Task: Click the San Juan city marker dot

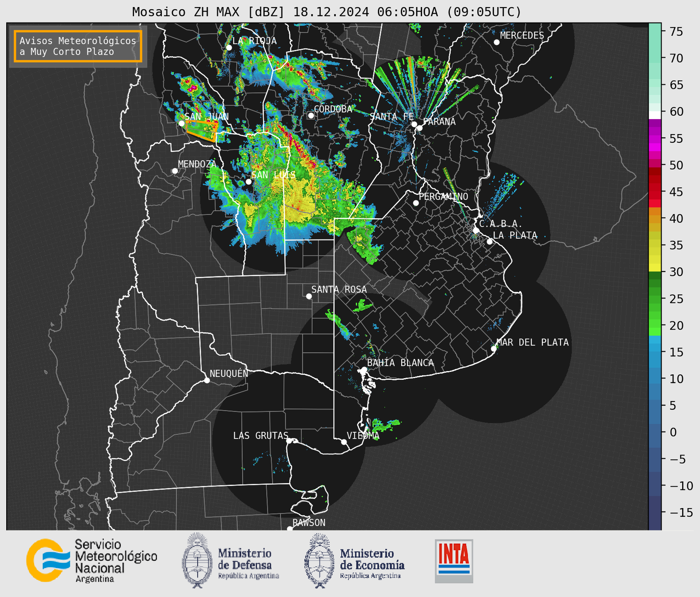Action: pos(181,123)
